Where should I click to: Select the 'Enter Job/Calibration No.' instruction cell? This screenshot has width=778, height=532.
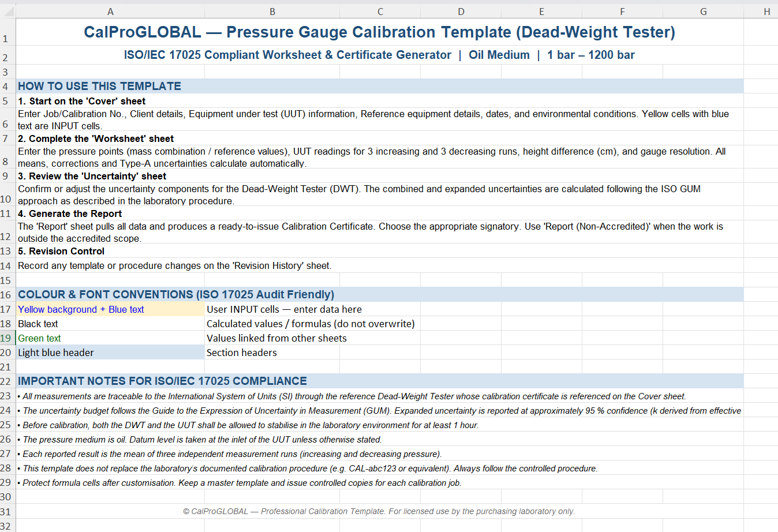click(x=380, y=119)
